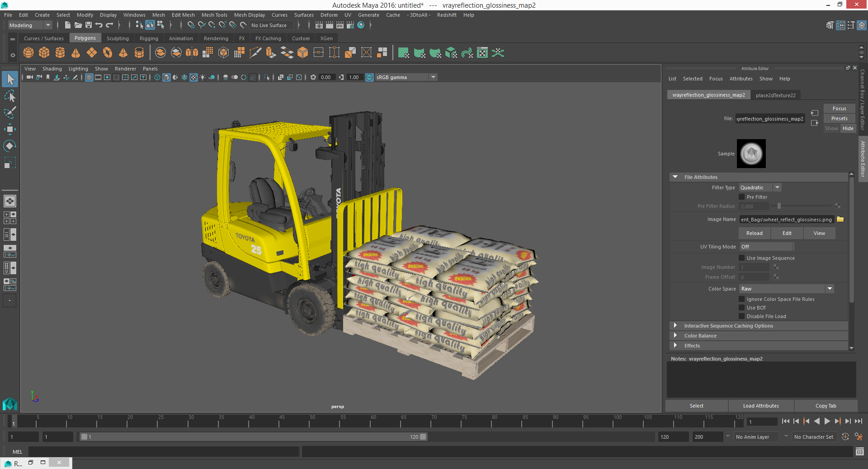
Task: Toggle the viewport grid display icon
Action: pyautogui.click(x=89, y=77)
